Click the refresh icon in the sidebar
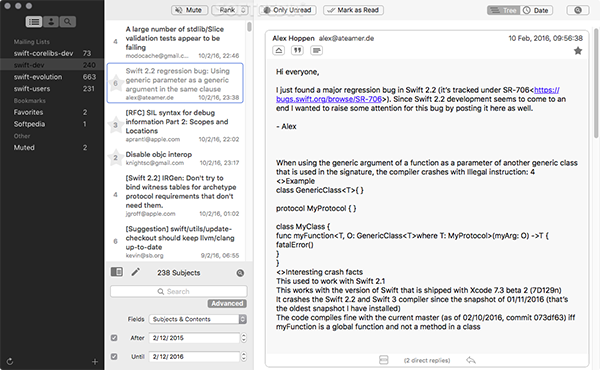The height and width of the screenshot is (370, 600). coord(10,361)
